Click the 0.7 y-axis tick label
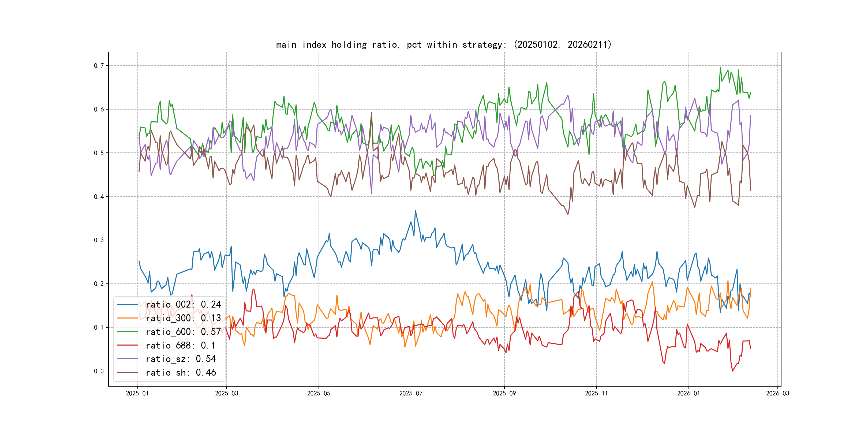The height and width of the screenshot is (434, 868). point(99,66)
